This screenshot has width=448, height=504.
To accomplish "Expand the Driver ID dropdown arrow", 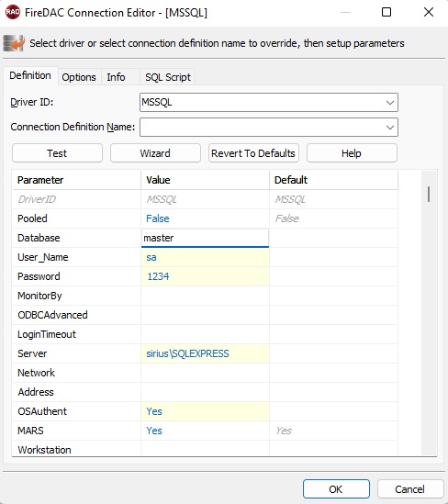I will (390, 103).
